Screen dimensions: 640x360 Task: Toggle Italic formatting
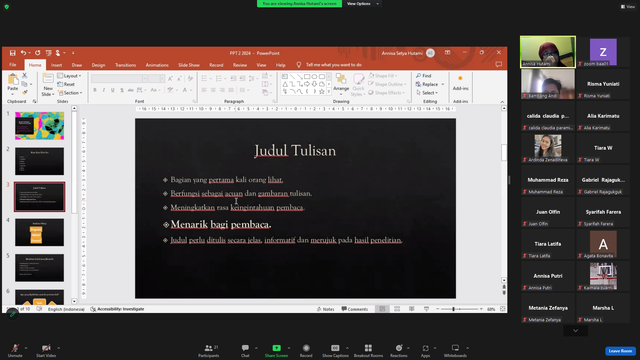click(x=104, y=90)
